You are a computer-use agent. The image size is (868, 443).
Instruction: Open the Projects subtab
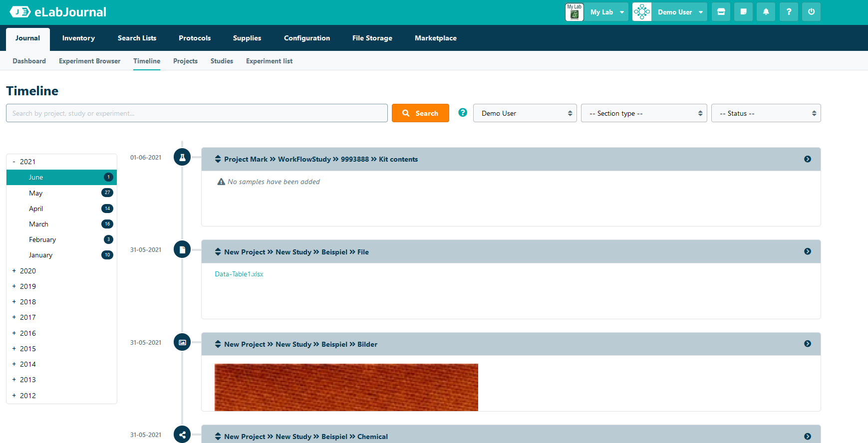click(x=186, y=61)
